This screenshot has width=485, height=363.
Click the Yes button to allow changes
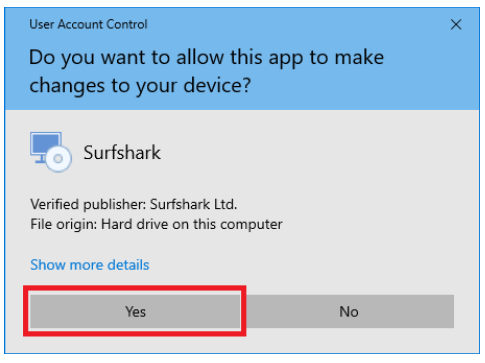click(135, 311)
